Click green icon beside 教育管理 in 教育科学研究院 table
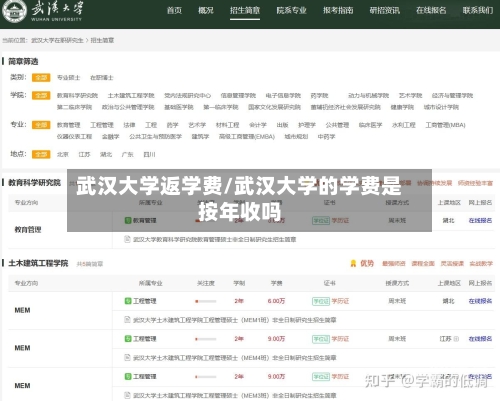Viewport: 500px width, 401px height. click(128, 220)
